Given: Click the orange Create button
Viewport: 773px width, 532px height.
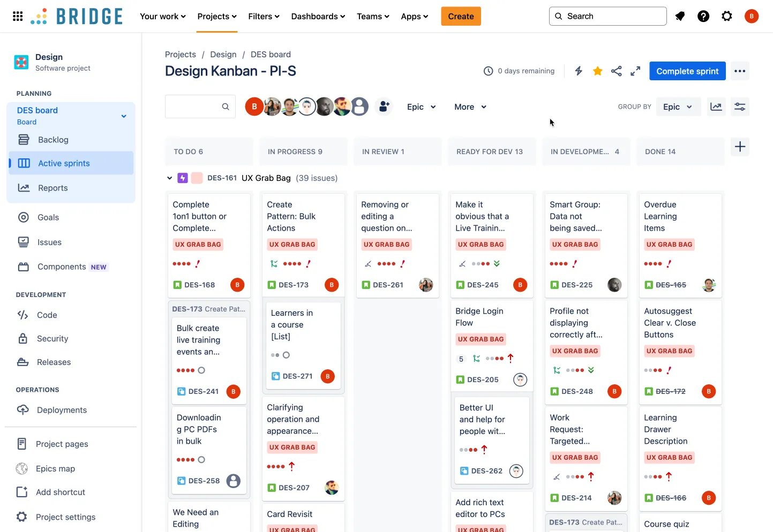Looking at the screenshot, I should (x=461, y=16).
